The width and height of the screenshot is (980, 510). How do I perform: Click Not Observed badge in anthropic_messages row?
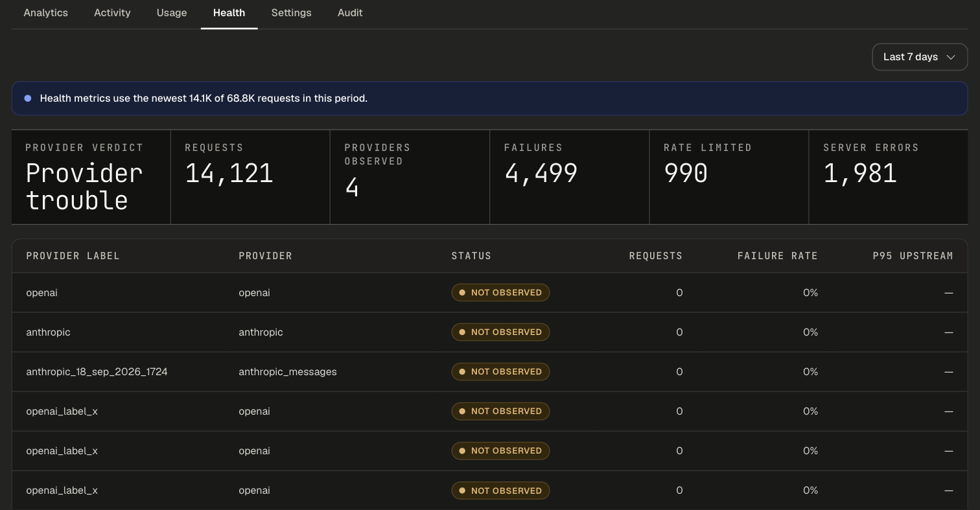(500, 372)
